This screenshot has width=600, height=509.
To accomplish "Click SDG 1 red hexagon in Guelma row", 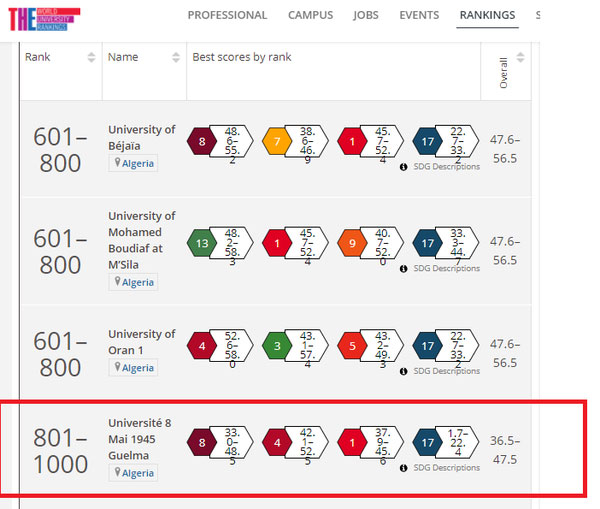I will [352, 442].
